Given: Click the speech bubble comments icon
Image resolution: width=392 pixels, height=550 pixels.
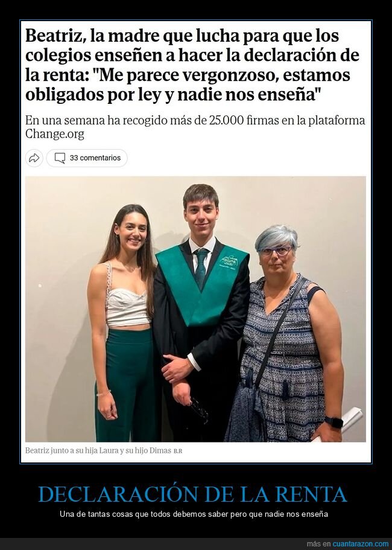Looking at the screenshot, I should pyautogui.click(x=60, y=158).
